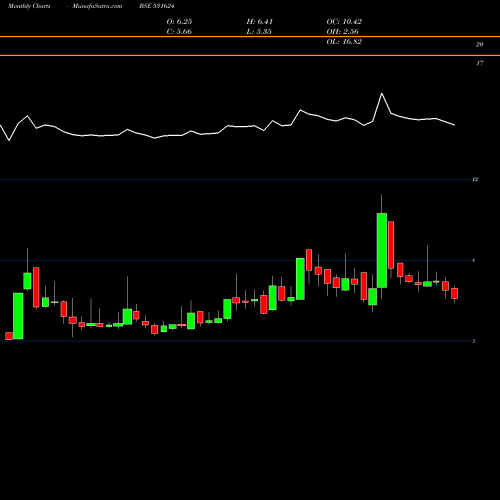The height and width of the screenshot is (500, 500).
Task: Click the BSE 531624 symbol label
Action: tap(157, 6)
